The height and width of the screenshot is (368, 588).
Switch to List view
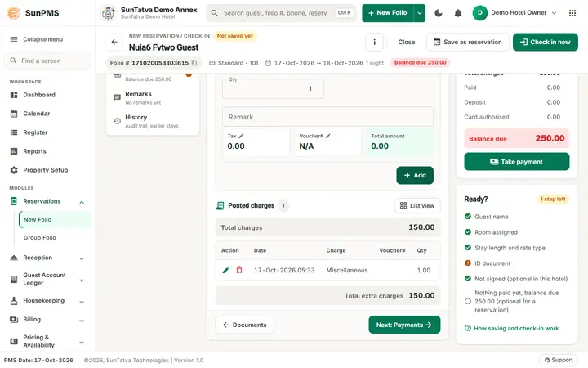point(417,205)
